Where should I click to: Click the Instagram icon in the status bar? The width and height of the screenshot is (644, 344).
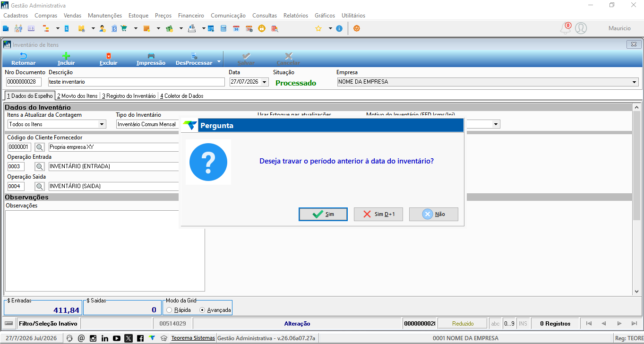pos(93,338)
